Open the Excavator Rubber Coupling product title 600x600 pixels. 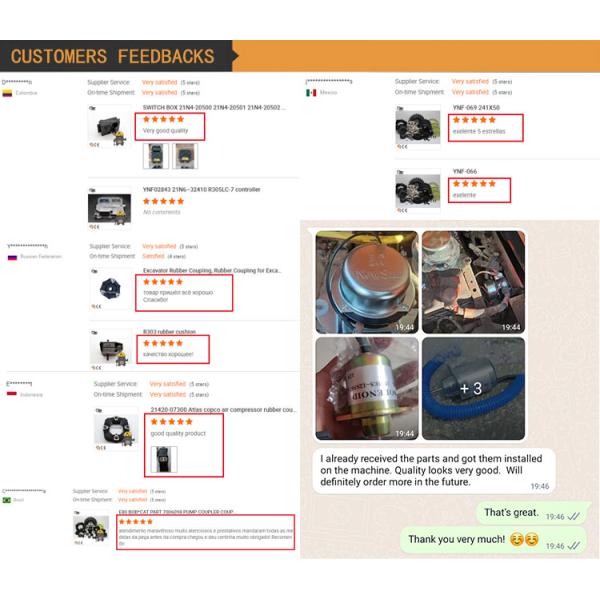coord(212,271)
